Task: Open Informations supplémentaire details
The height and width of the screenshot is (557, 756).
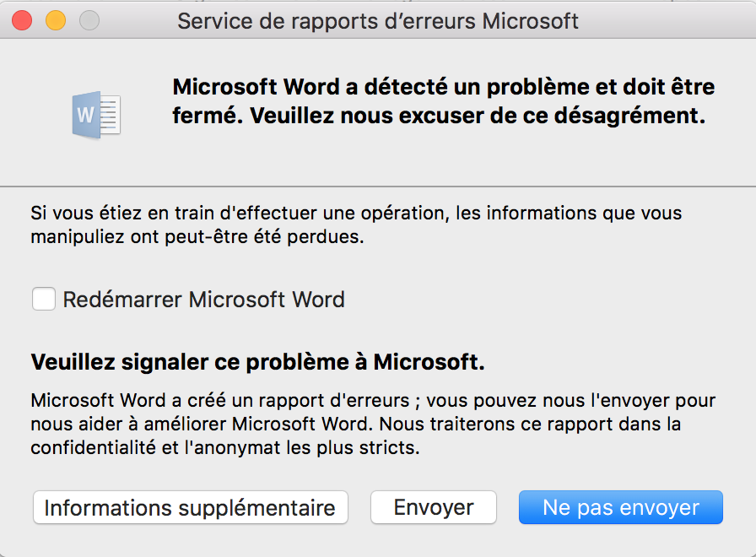Action: click(191, 507)
